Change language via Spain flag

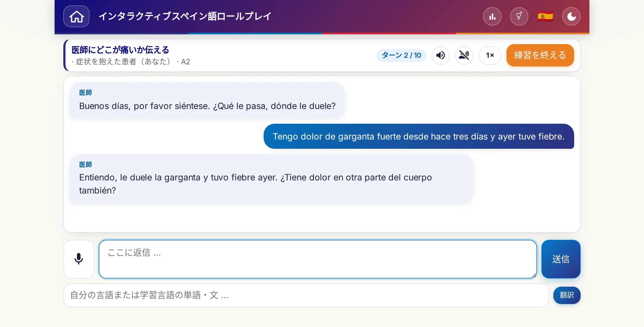545,16
